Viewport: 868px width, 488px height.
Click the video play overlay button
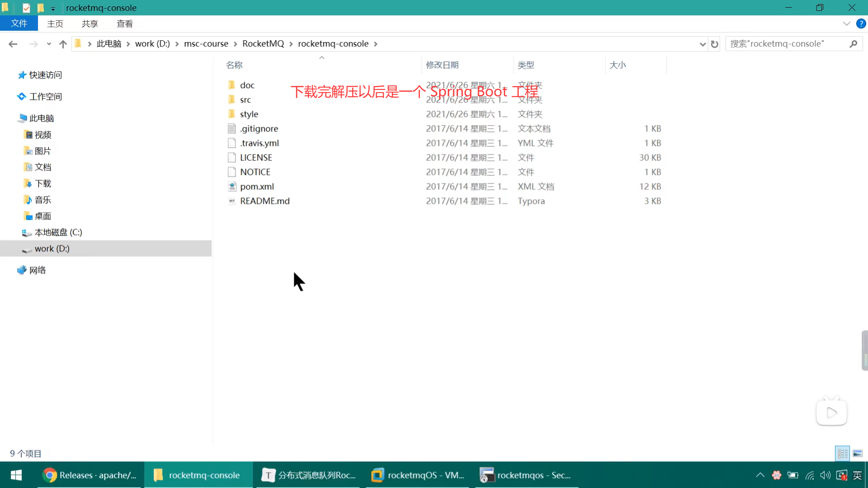tap(831, 413)
